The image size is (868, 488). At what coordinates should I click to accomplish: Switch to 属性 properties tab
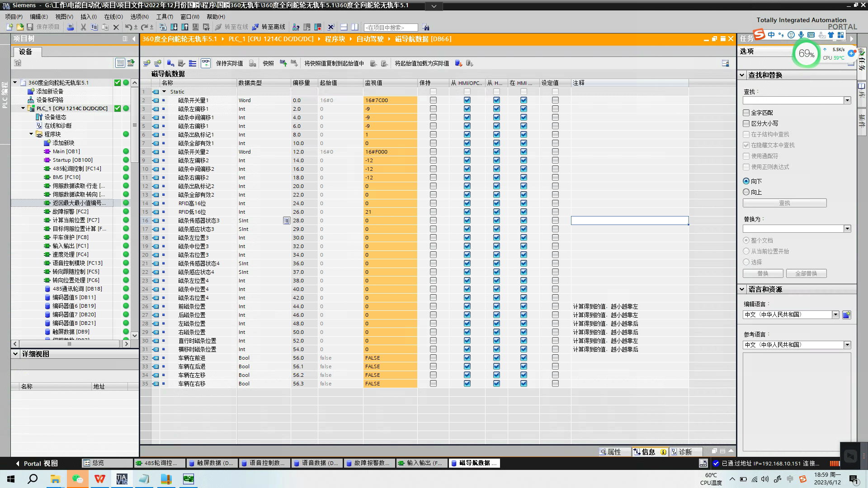(614, 452)
